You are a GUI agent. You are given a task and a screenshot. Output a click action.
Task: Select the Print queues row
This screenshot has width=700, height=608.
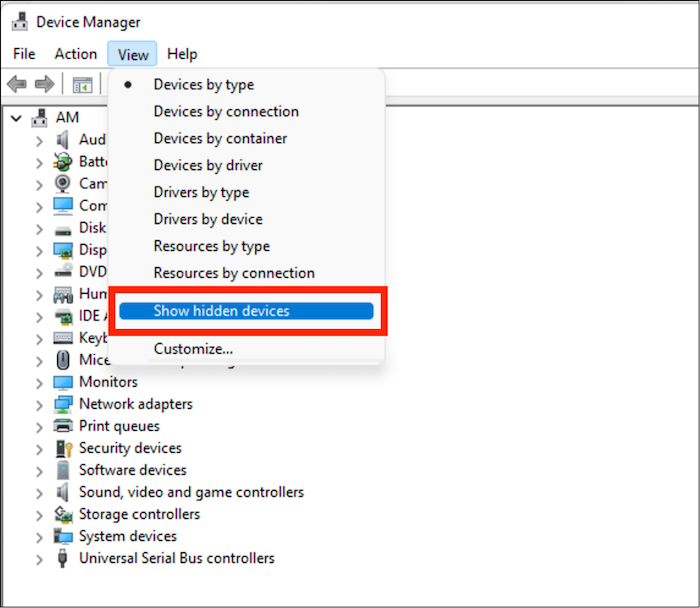(119, 426)
